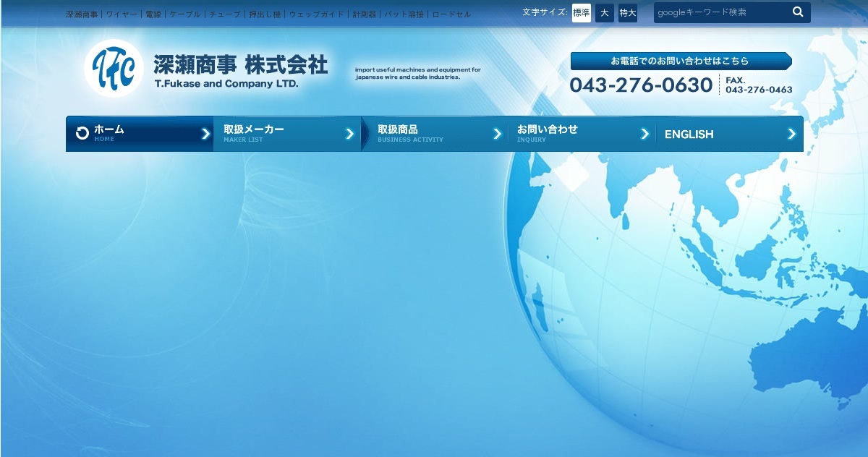Click the 深瀬商事 top link
This screenshot has height=457, width=868.
pos(82,14)
